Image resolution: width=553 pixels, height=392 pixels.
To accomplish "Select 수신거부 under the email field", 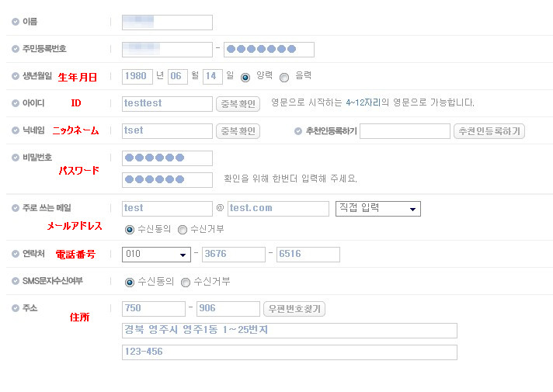I will 183,230.
